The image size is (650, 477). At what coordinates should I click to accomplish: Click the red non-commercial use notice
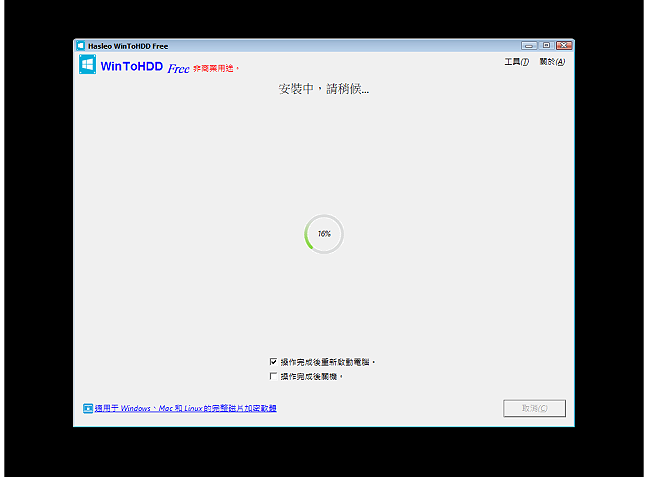point(216,68)
